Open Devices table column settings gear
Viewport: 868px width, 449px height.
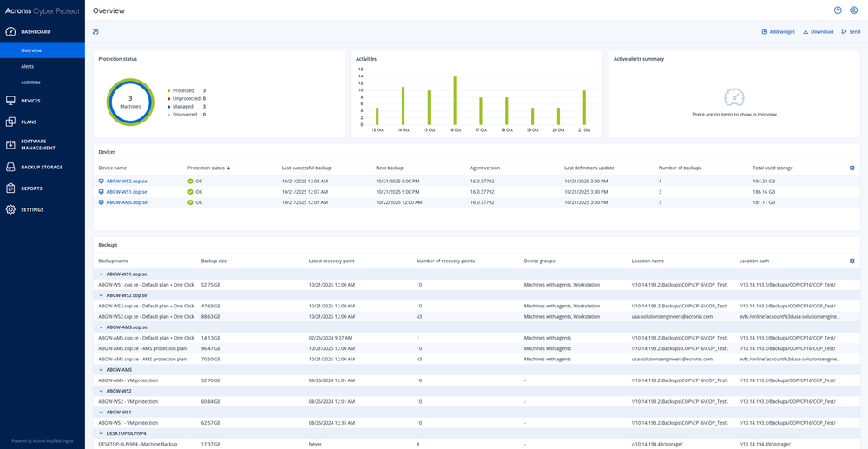click(852, 168)
